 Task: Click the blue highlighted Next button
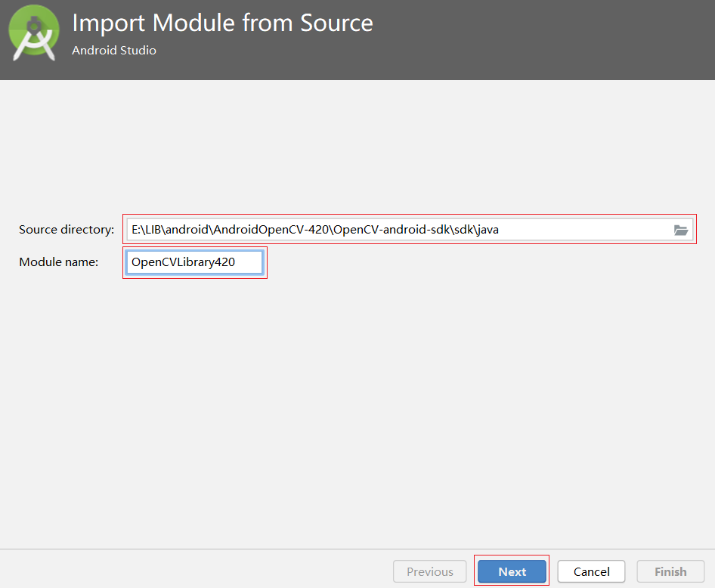512,571
